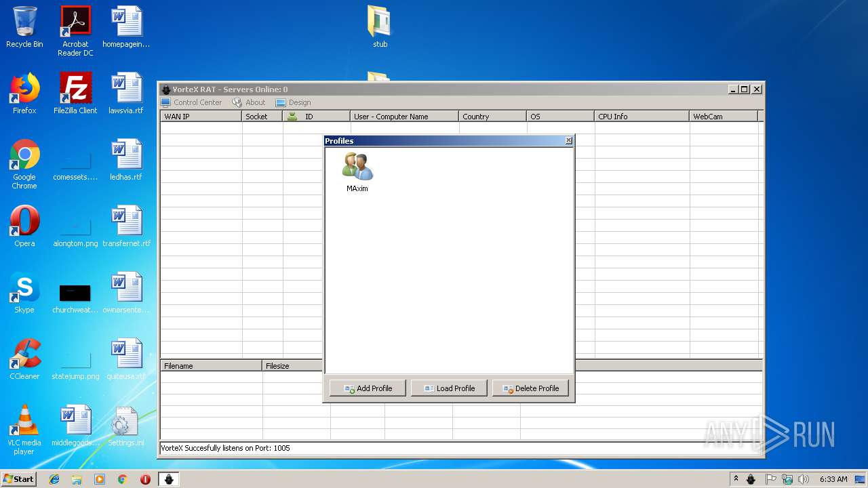868x488 pixels.
Task: Open media player taskbar icon
Action: click(100, 479)
